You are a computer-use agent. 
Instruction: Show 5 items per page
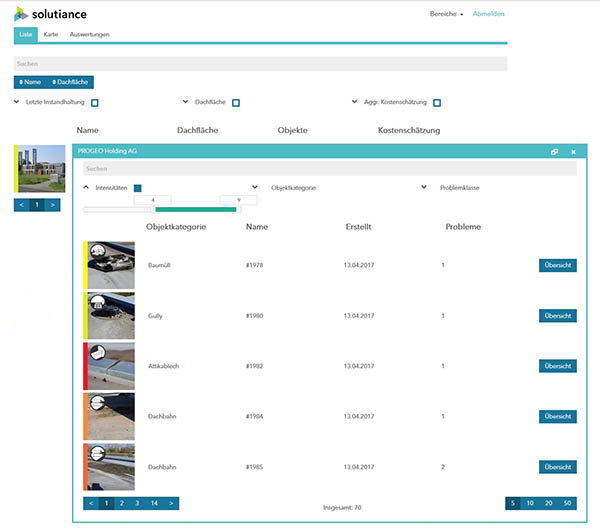[513, 503]
